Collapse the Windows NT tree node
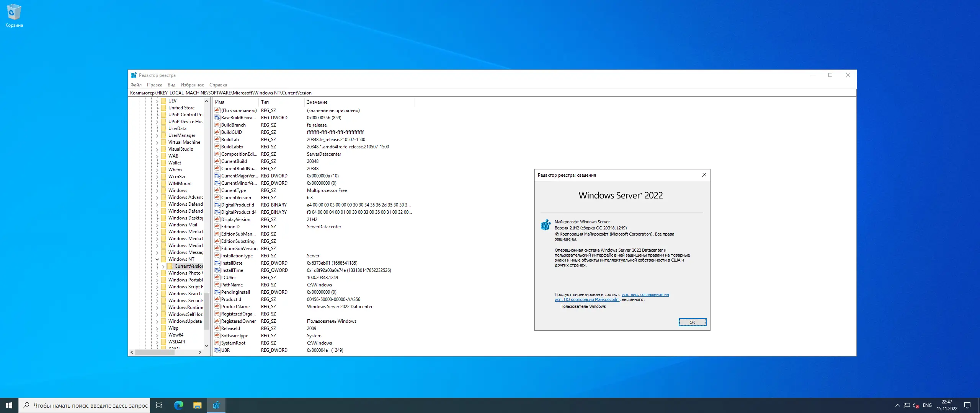The height and width of the screenshot is (413, 980). coord(157,259)
